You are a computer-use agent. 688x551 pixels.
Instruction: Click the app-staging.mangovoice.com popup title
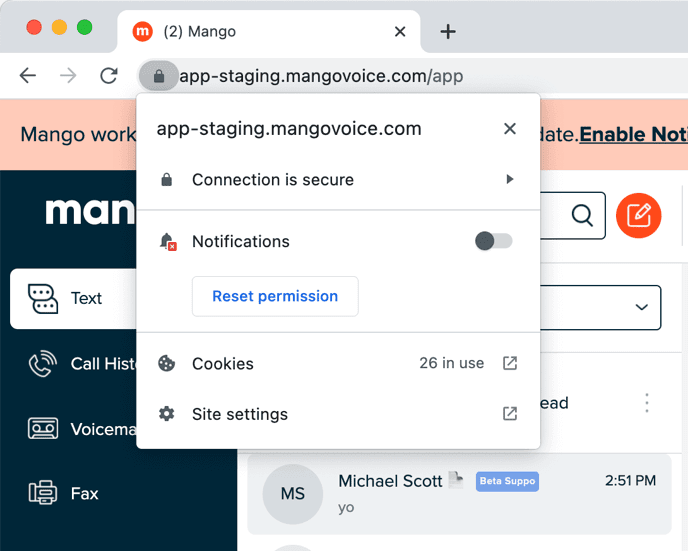[x=289, y=129]
